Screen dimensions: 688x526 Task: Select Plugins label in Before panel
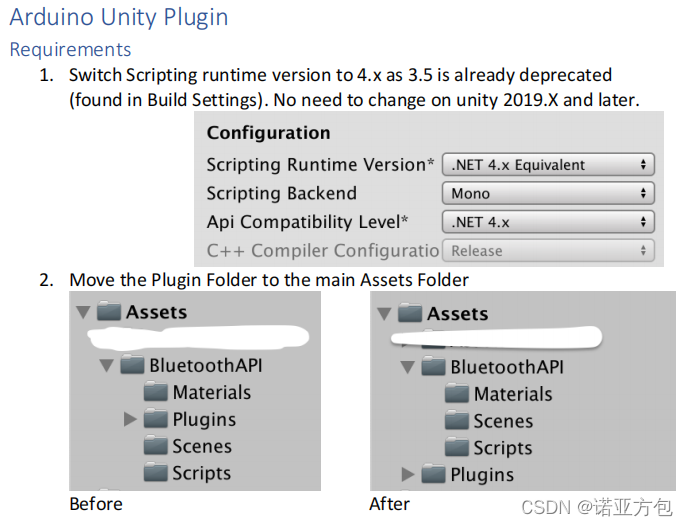click(204, 420)
